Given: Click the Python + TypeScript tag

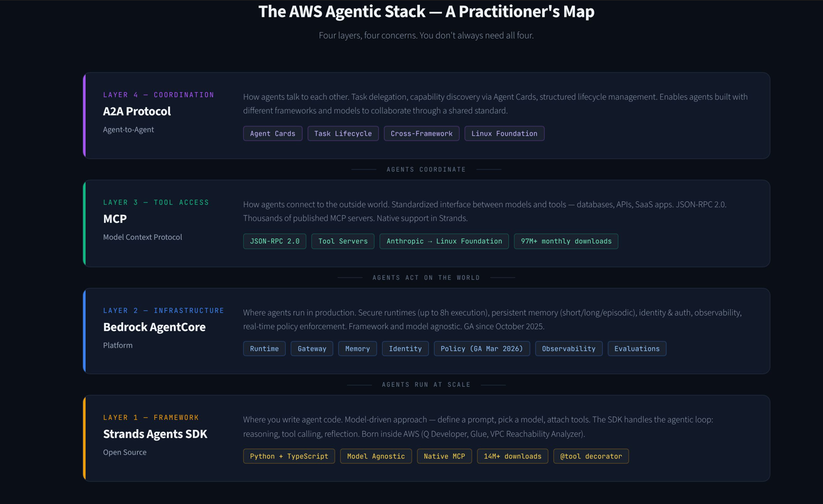Looking at the screenshot, I should point(289,456).
